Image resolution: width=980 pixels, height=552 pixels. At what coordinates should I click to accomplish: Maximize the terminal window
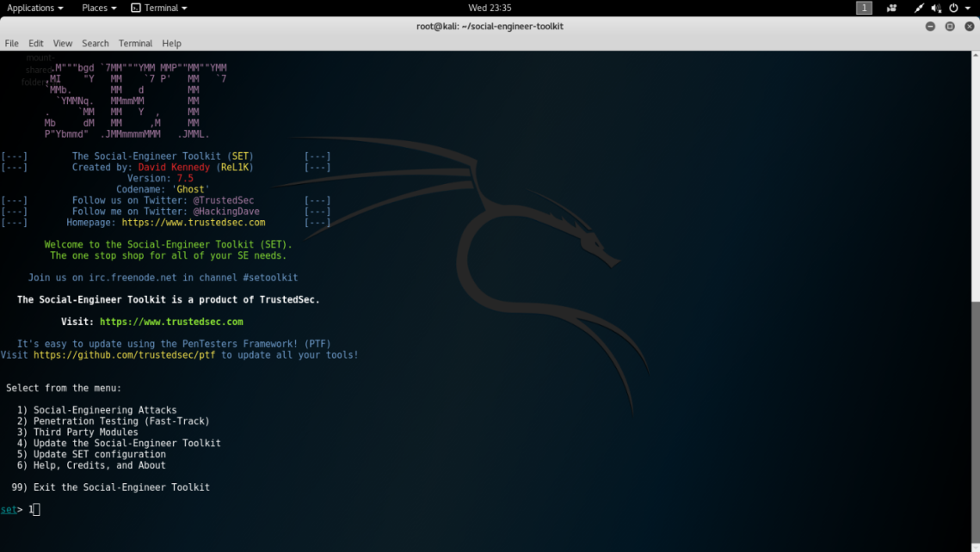pos(949,27)
